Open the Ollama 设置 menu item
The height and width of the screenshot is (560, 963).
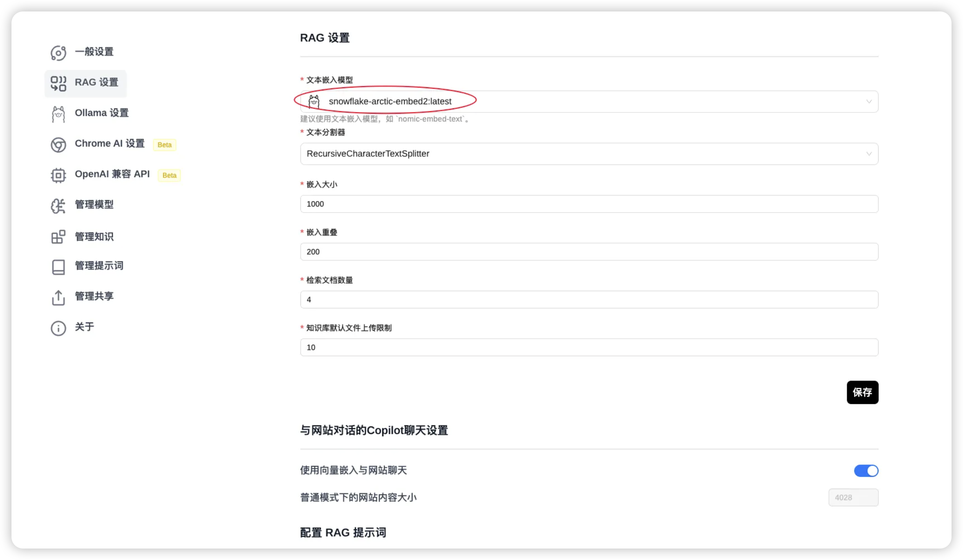click(x=101, y=113)
